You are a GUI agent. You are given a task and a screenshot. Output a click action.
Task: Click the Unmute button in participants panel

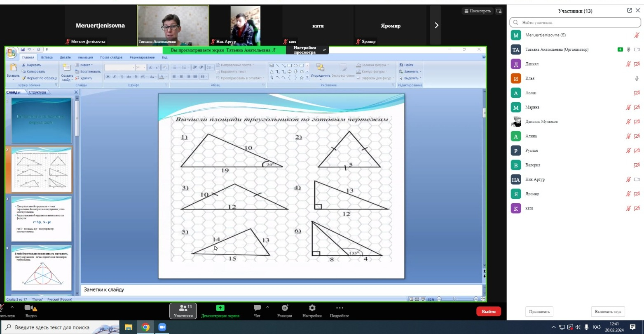pyautogui.click(x=608, y=312)
